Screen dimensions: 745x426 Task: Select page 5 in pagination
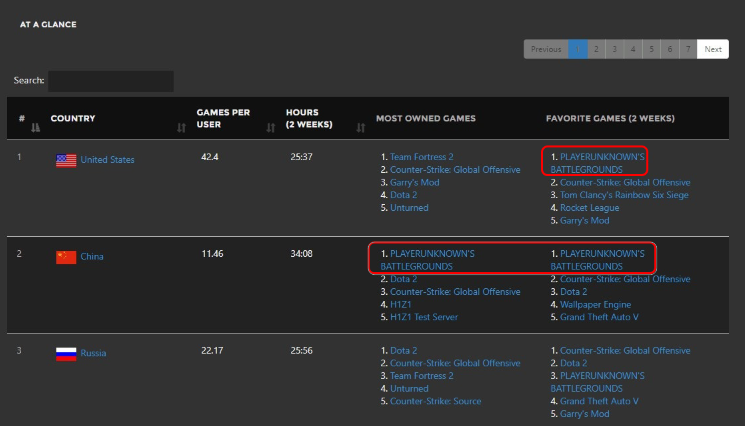point(651,49)
